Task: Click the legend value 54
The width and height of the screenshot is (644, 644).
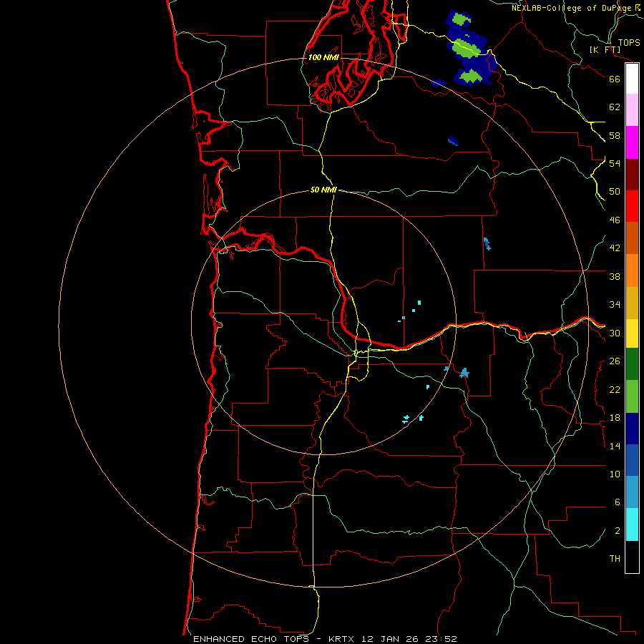Action: [x=615, y=163]
